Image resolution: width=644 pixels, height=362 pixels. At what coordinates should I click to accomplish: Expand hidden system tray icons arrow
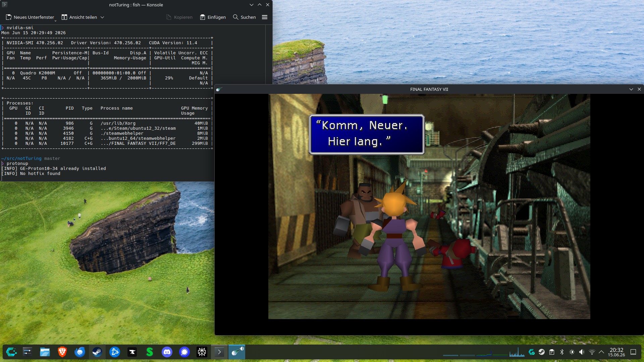click(601, 352)
